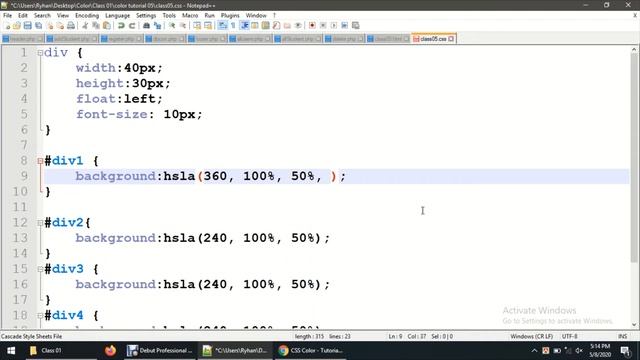Screen dimensions: 640x360
Task: Run macro multiple times icon
Action: 344,26
